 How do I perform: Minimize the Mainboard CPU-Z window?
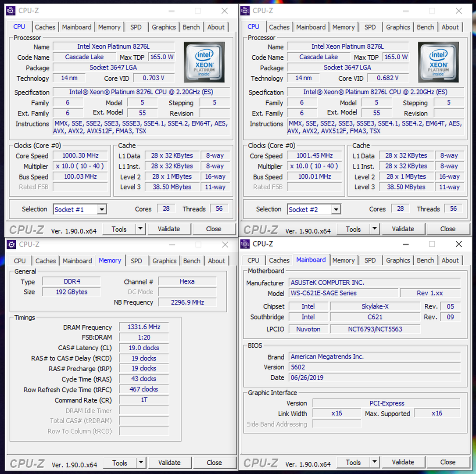[405, 244]
